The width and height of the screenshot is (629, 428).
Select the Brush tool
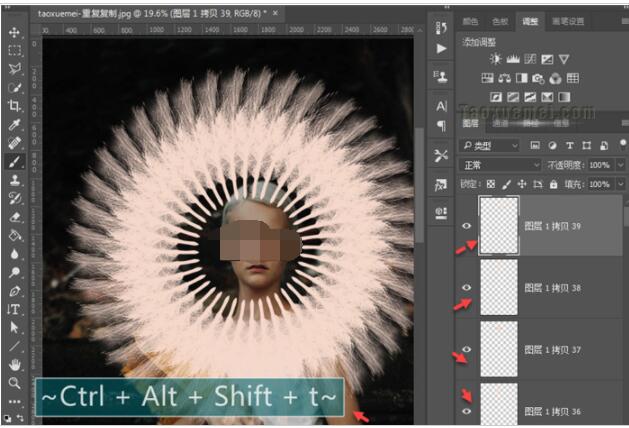click(14, 162)
